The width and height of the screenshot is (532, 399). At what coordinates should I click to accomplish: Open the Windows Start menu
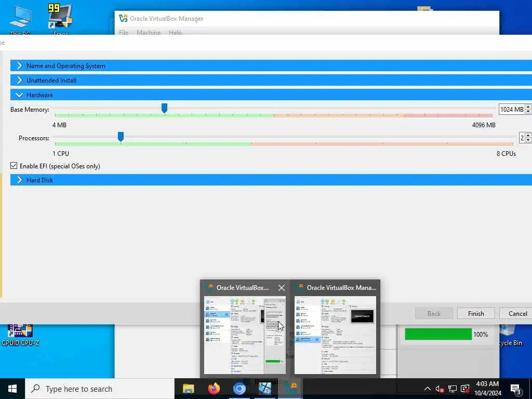click(12, 389)
